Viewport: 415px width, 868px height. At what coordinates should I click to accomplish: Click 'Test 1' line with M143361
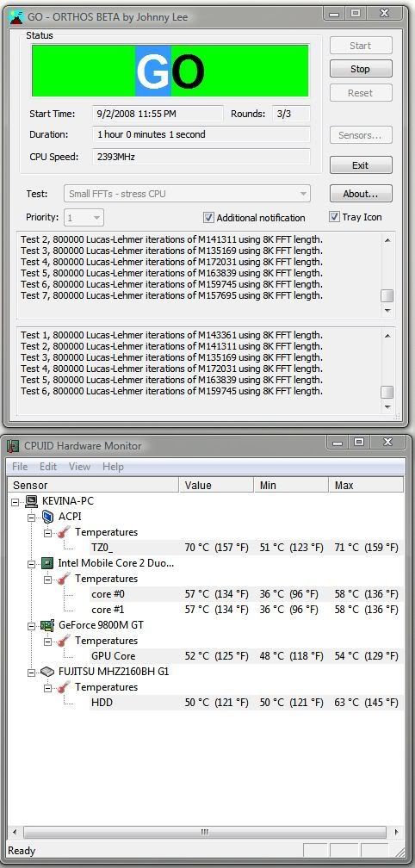171,335
